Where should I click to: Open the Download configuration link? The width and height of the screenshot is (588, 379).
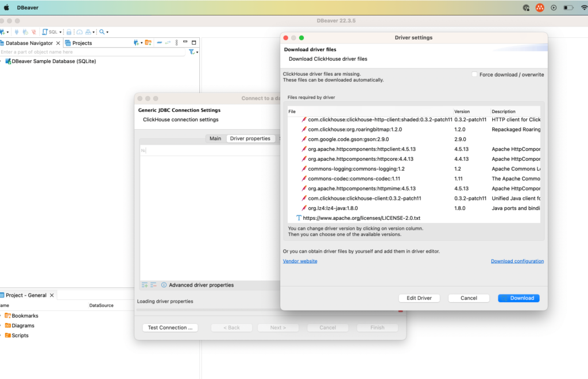tap(517, 261)
